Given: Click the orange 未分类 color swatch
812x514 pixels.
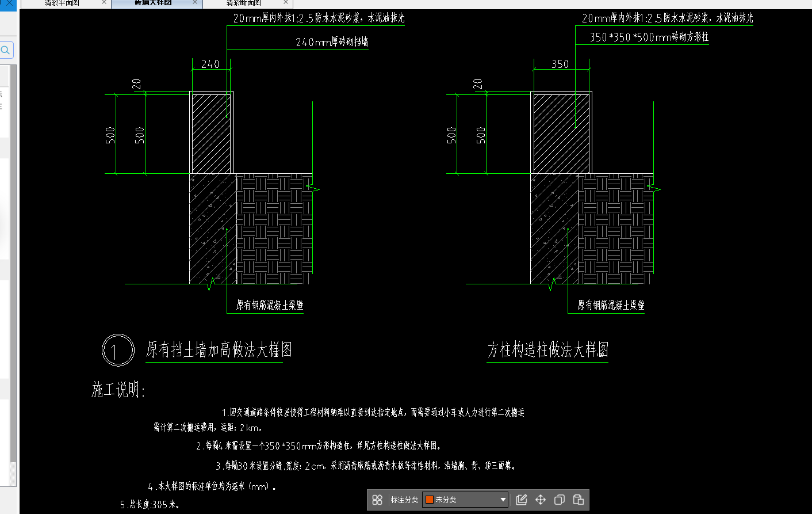Looking at the screenshot, I should pos(429,500).
